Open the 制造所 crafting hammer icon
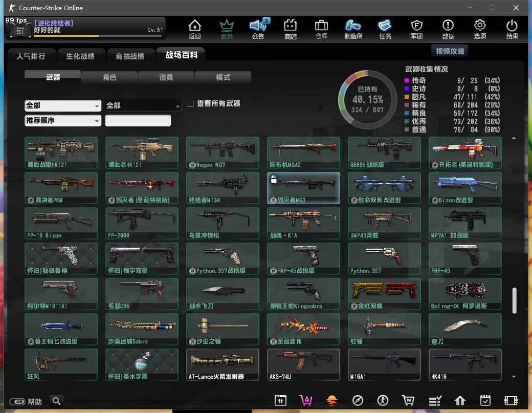 point(353,29)
